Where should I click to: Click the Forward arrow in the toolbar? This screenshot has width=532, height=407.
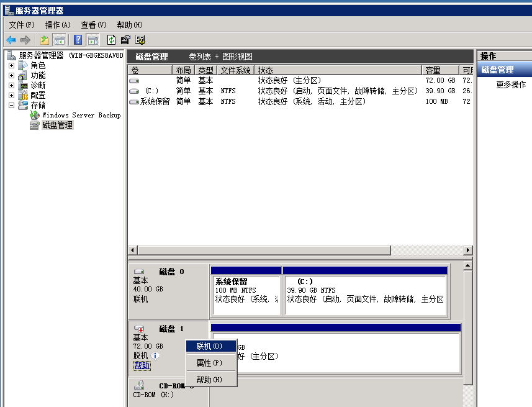coord(25,40)
